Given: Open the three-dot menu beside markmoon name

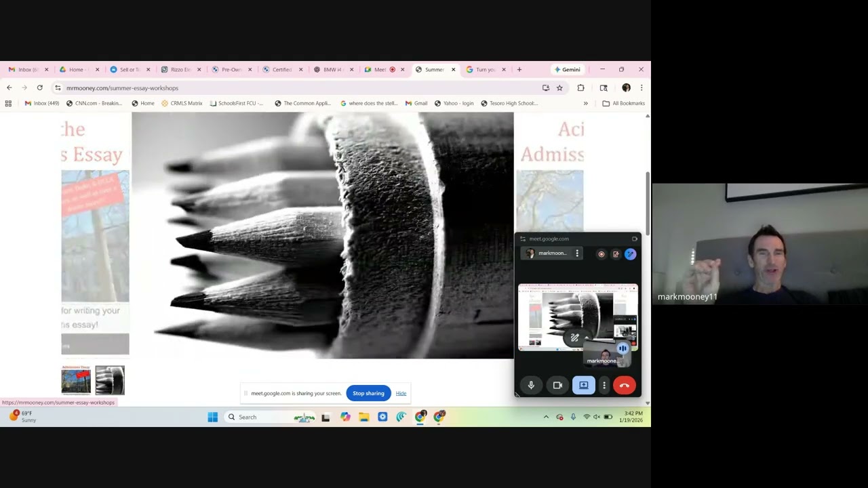Looking at the screenshot, I should coord(577,253).
